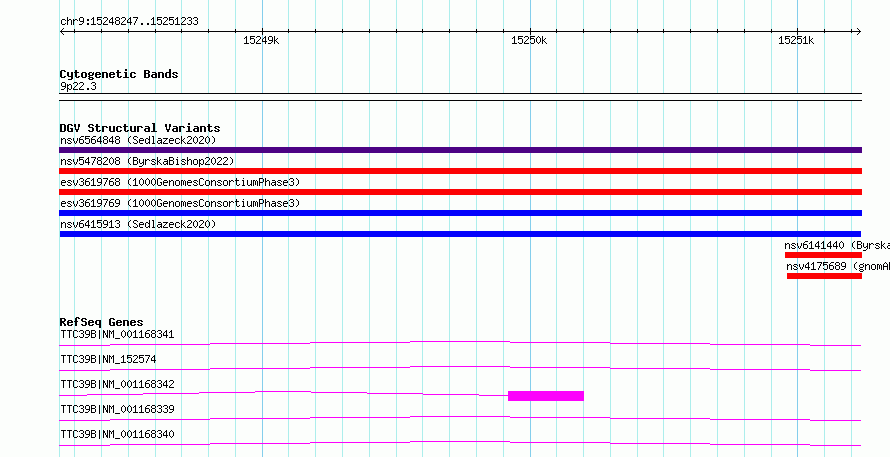Click the RefSeq Genes track heading

coord(102,322)
